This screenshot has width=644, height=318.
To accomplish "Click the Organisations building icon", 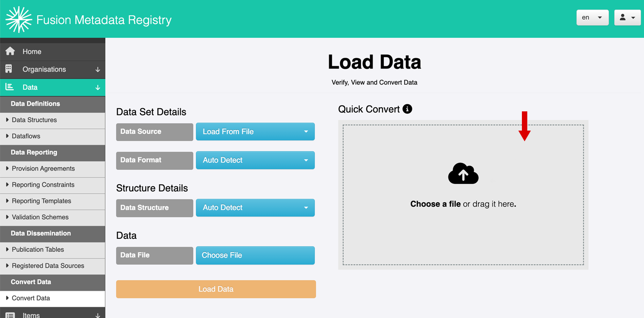I will (9, 69).
